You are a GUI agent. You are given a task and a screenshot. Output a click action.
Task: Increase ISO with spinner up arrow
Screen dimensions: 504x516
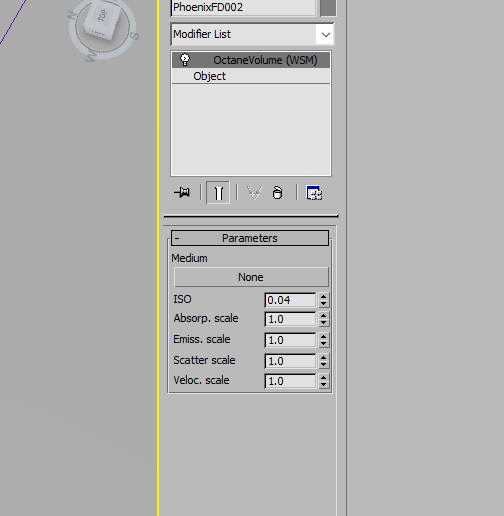coord(323,296)
